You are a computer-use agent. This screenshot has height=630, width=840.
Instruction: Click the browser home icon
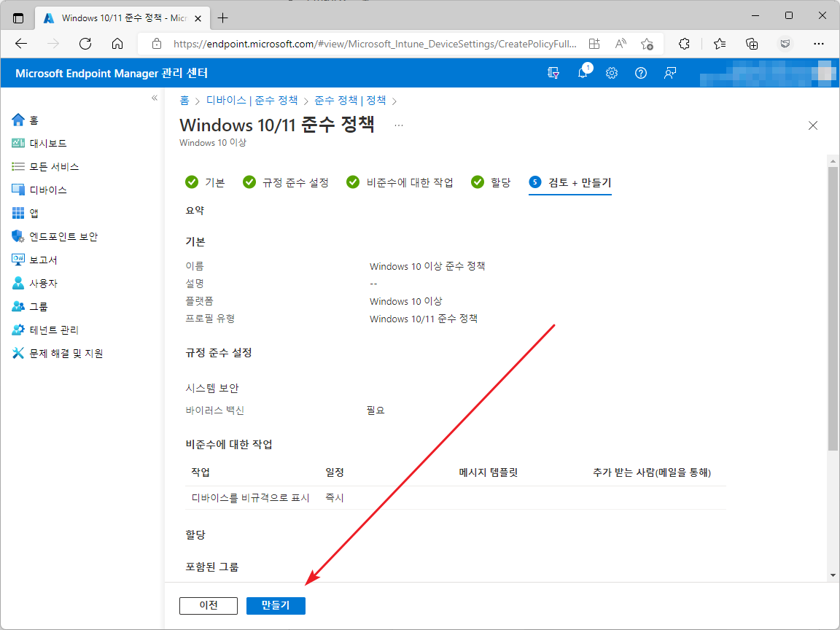[117, 44]
